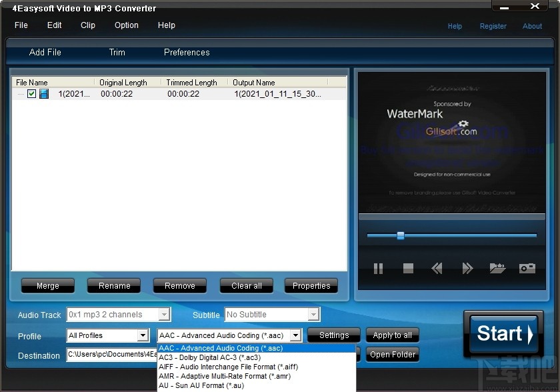Toggle the video thumbnail selection in file list

pyautogui.click(x=43, y=94)
